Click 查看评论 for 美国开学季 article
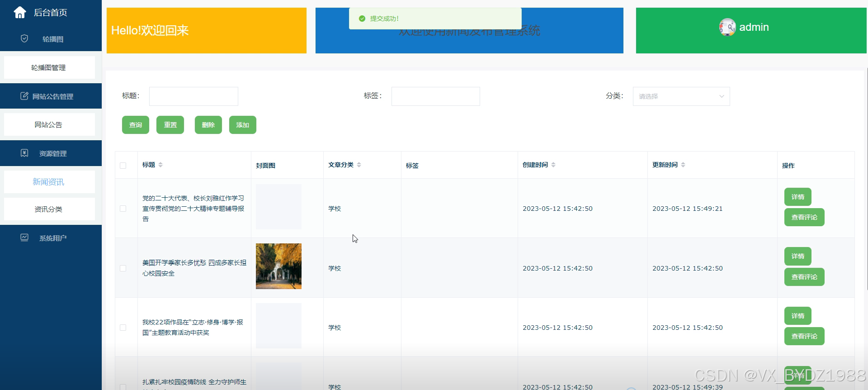 click(x=804, y=277)
